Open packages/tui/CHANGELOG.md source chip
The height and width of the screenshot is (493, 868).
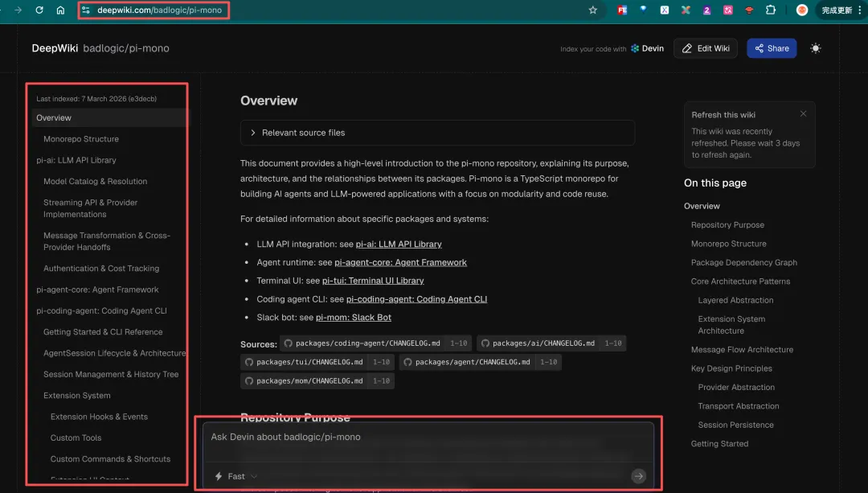pyautogui.click(x=317, y=362)
